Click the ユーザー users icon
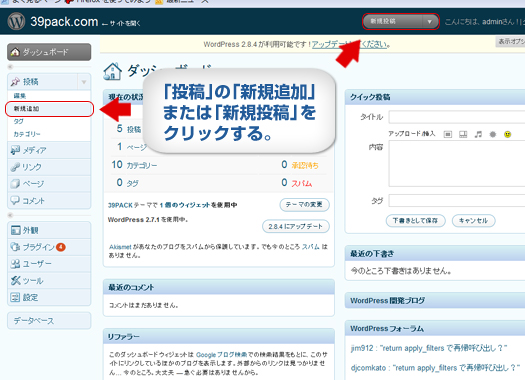 pyautogui.click(x=15, y=264)
